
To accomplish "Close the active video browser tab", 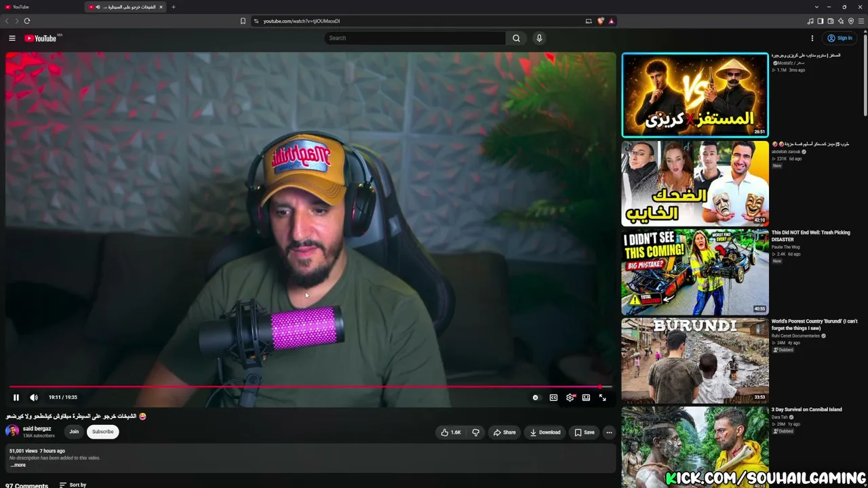I will pos(161,7).
